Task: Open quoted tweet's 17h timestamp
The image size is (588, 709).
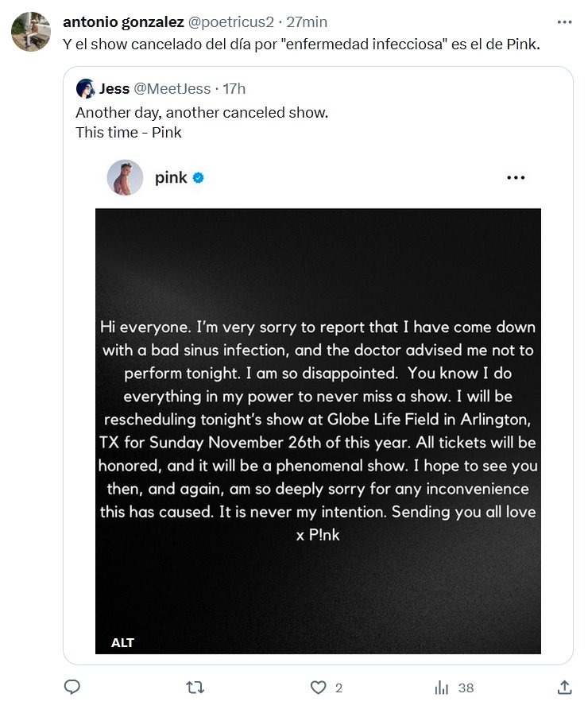Action: [x=234, y=88]
